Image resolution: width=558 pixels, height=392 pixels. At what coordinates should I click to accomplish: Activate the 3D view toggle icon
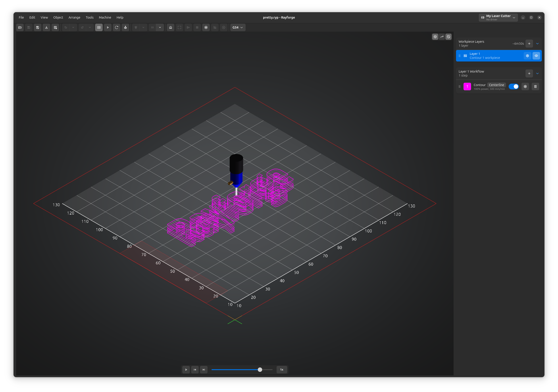[x=99, y=27]
